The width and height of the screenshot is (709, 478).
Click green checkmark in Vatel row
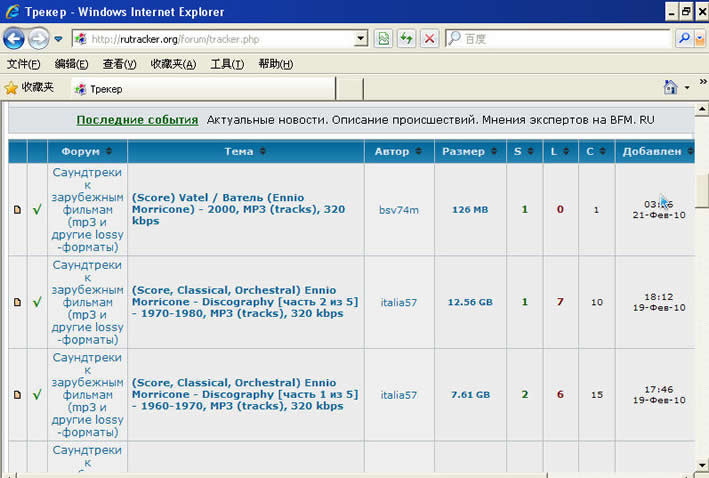[x=37, y=209]
